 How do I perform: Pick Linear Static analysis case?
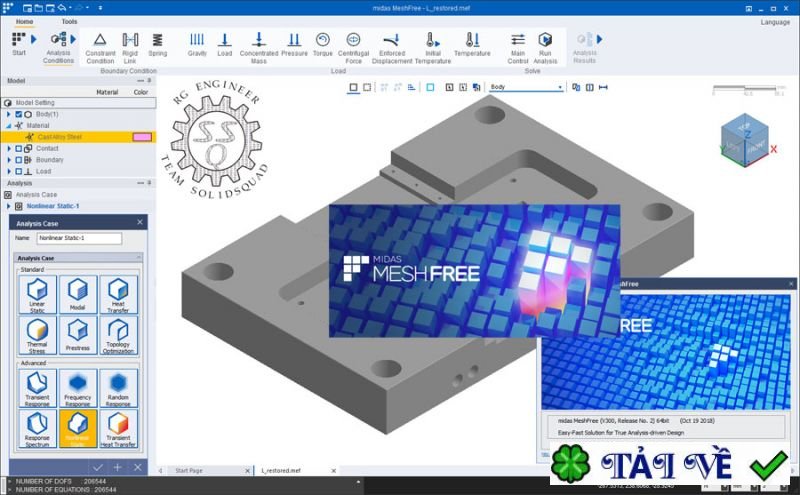coord(37,294)
